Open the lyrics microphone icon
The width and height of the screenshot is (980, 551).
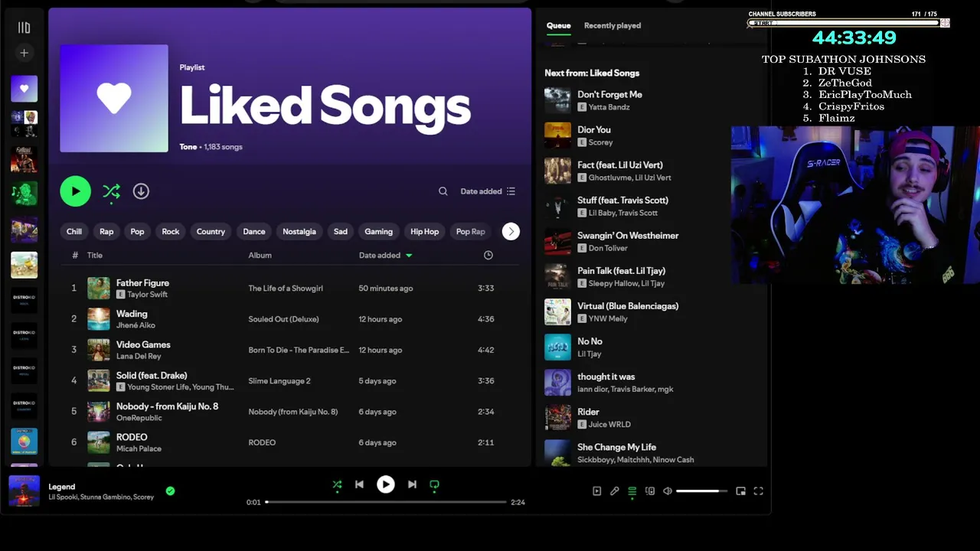click(614, 491)
